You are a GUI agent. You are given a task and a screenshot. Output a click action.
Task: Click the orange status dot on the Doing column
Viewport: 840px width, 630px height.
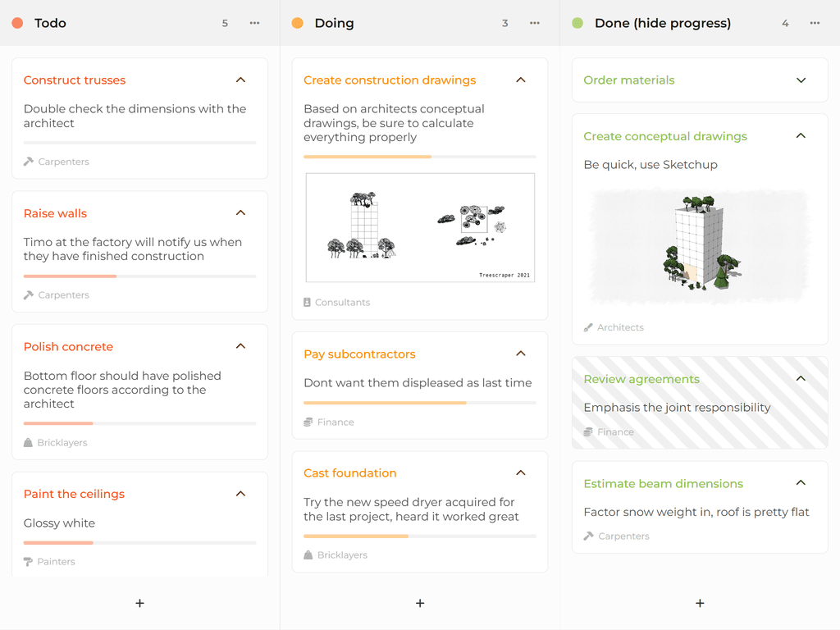coord(296,23)
